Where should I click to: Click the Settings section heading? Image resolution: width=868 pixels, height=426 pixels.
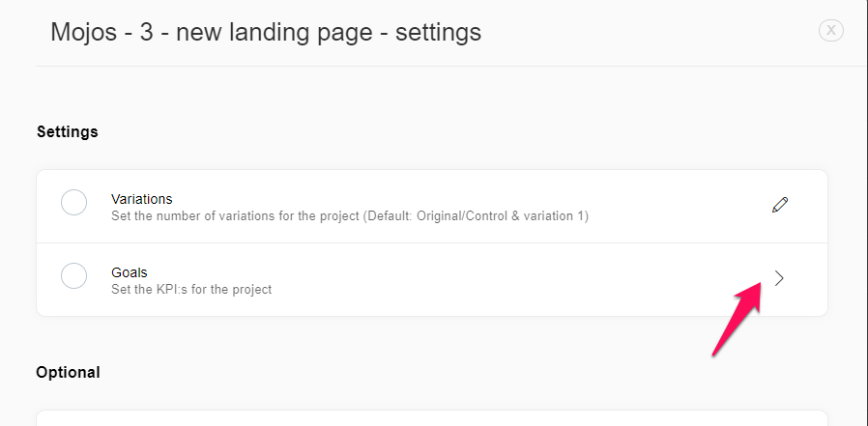[68, 131]
